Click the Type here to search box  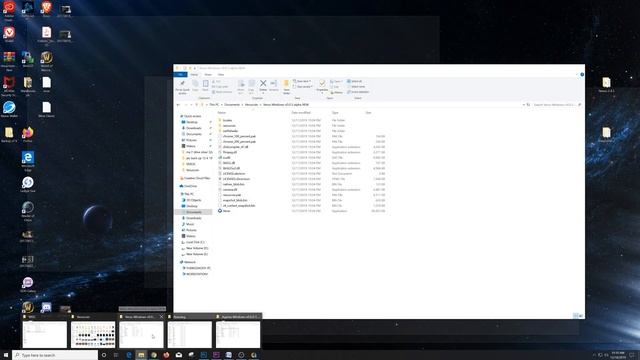(55, 355)
